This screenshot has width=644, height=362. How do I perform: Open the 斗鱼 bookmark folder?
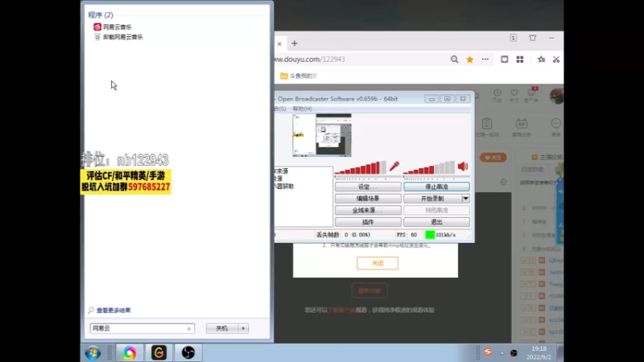click(x=299, y=76)
